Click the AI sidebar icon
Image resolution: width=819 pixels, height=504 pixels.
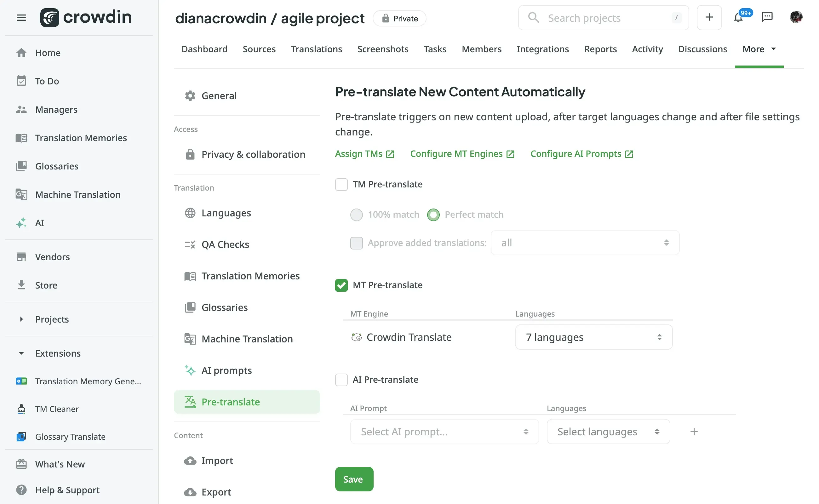click(x=21, y=223)
